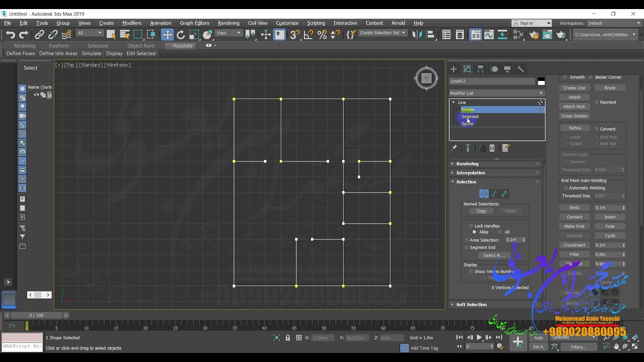Activate the Select and Link tool

[39, 35]
